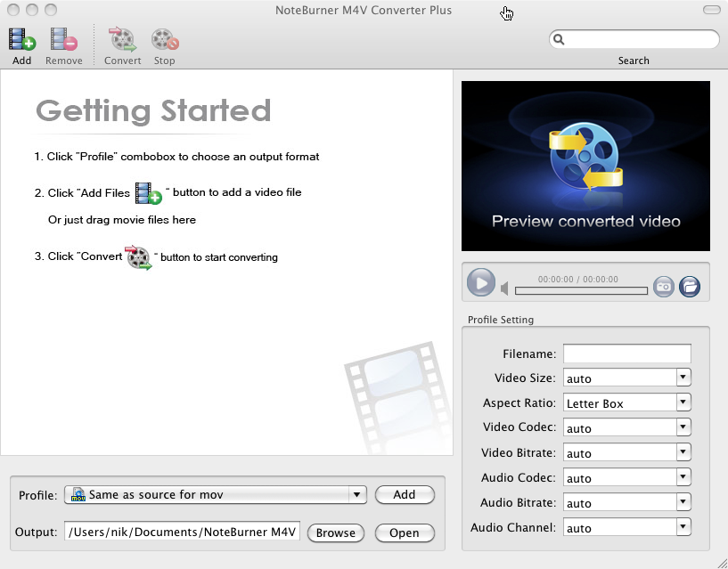Click the Add Files icon in instructions

tap(148, 193)
